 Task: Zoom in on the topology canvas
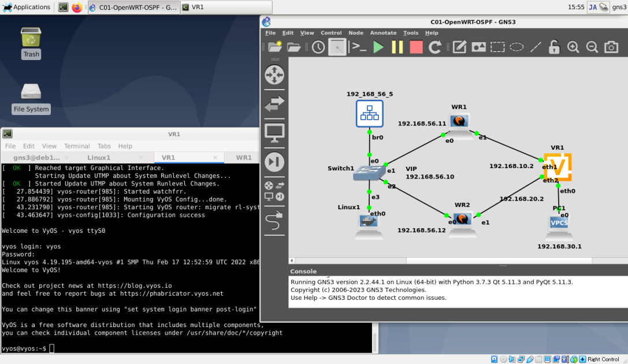pos(573,47)
